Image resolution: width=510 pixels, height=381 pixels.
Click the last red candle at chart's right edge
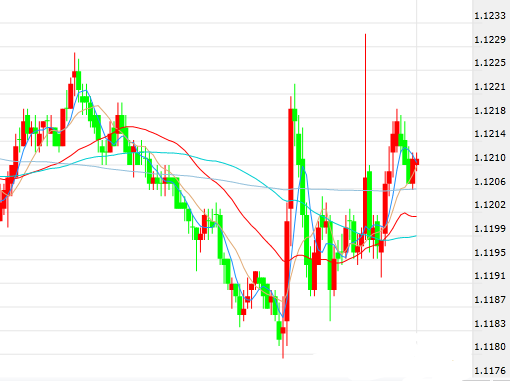(x=417, y=162)
